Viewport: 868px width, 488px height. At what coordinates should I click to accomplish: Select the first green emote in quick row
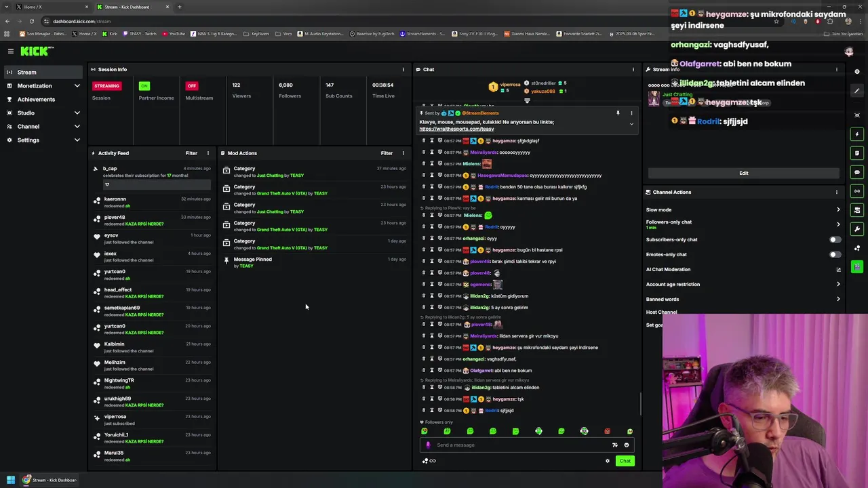coord(425,431)
